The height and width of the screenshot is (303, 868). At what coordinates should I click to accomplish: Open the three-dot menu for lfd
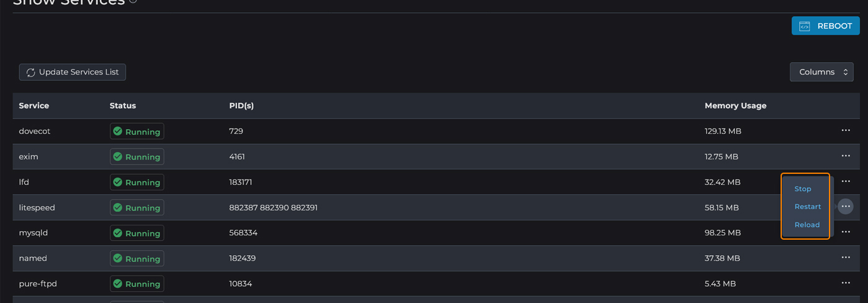tap(845, 181)
